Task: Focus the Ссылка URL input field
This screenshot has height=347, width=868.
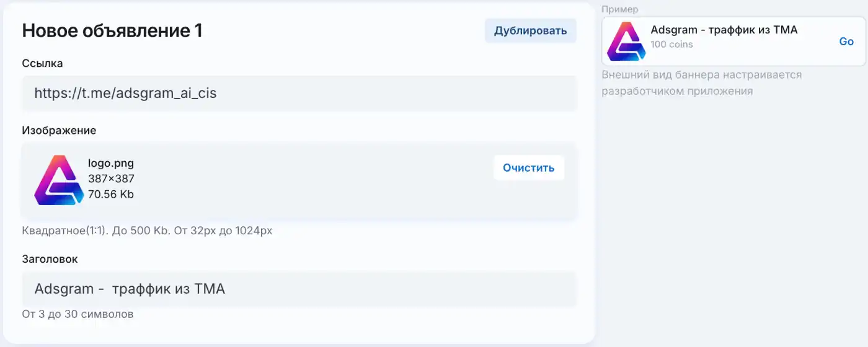Action: pyautogui.click(x=299, y=94)
